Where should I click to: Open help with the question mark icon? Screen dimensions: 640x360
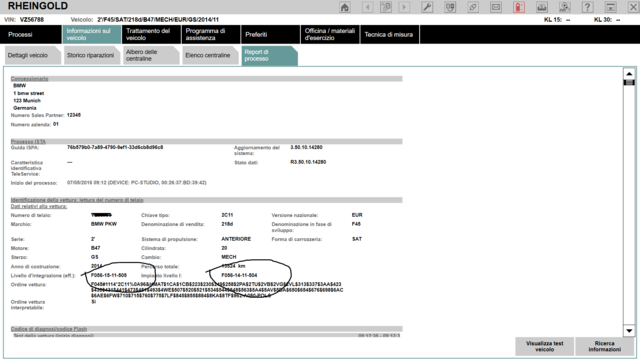click(587, 7)
